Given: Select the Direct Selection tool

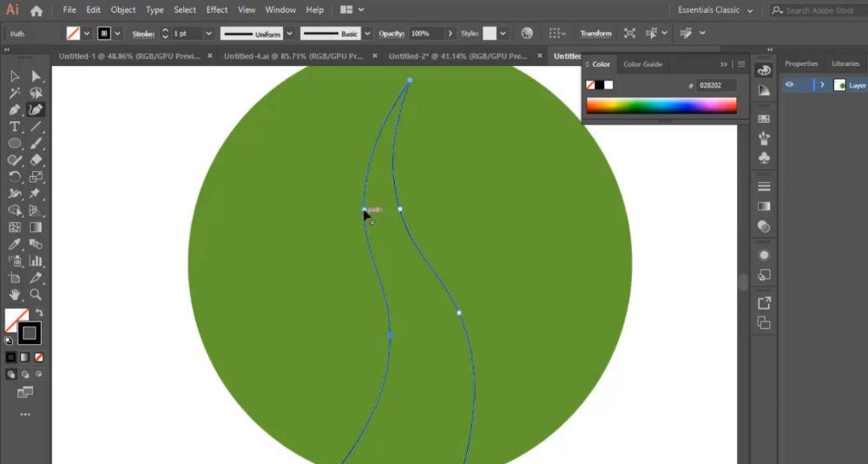Looking at the screenshot, I should (x=36, y=76).
